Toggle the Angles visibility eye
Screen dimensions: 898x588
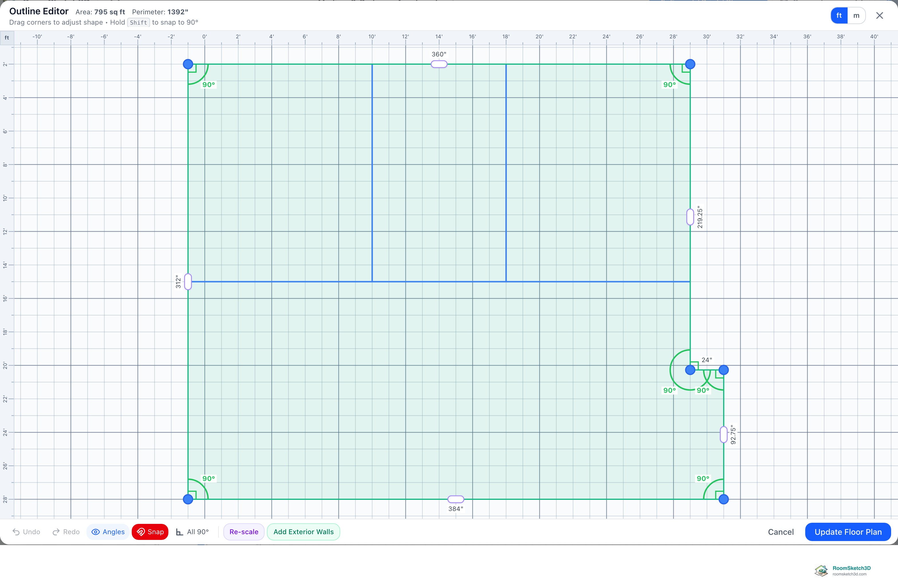[x=108, y=532]
